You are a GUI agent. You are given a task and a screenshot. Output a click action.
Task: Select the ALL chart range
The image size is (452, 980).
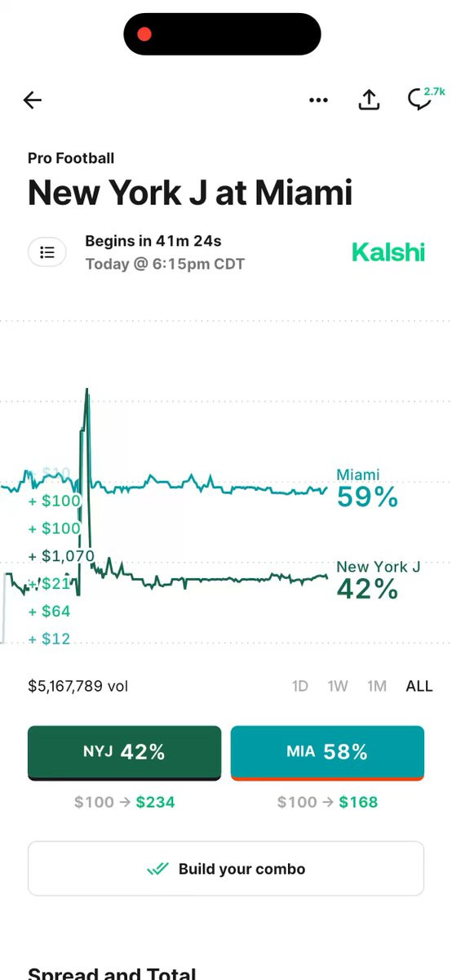pos(419,686)
